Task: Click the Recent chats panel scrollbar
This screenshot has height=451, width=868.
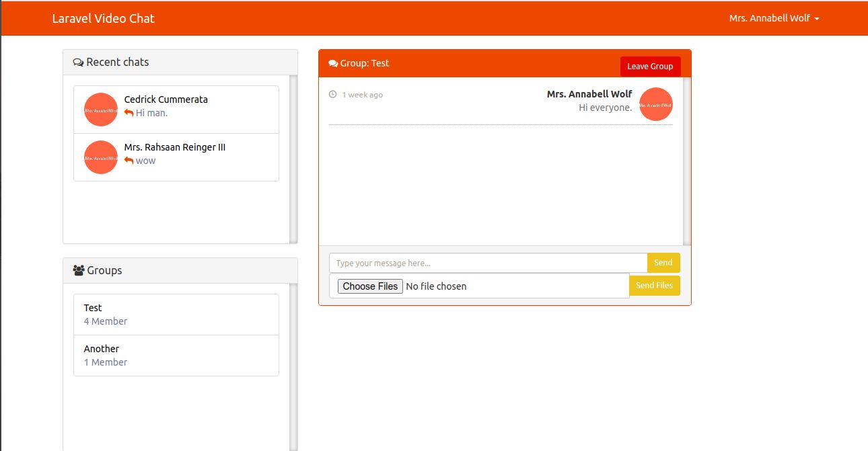Action: (x=293, y=159)
